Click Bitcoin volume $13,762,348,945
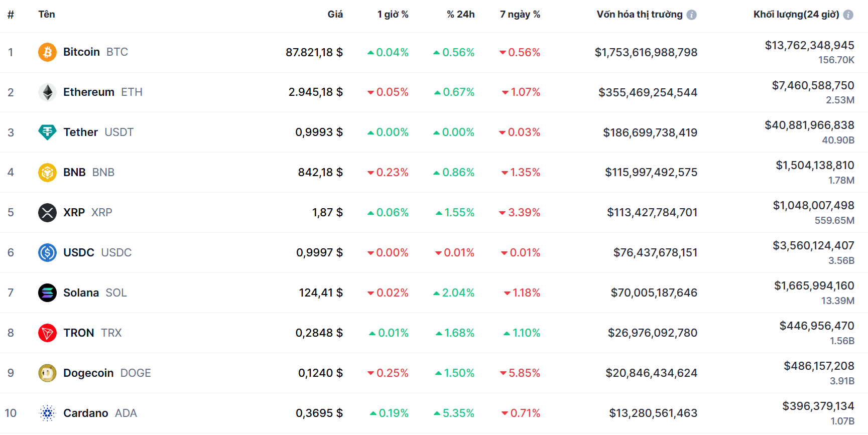This screenshot has height=435, width=868. (x=810, y=45)
